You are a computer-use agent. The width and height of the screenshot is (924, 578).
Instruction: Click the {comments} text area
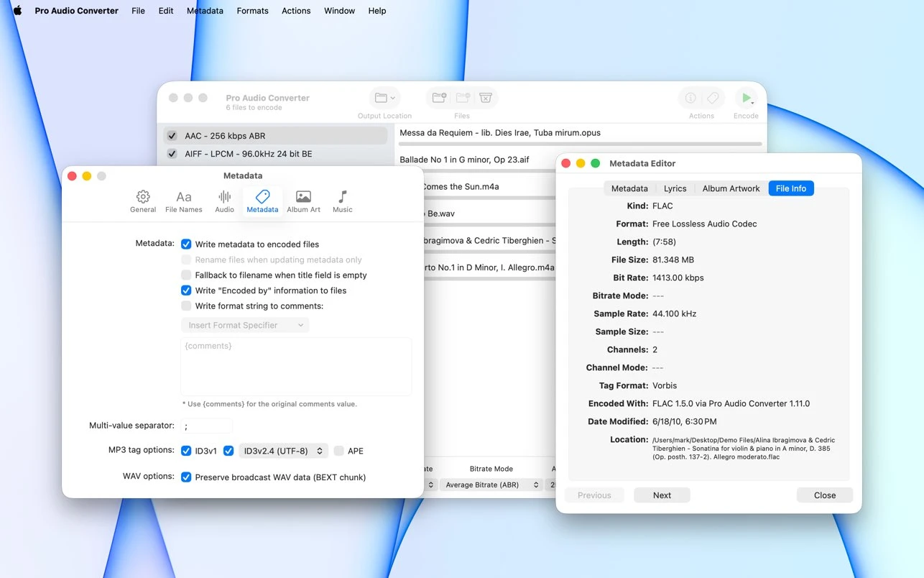point(296,367)
